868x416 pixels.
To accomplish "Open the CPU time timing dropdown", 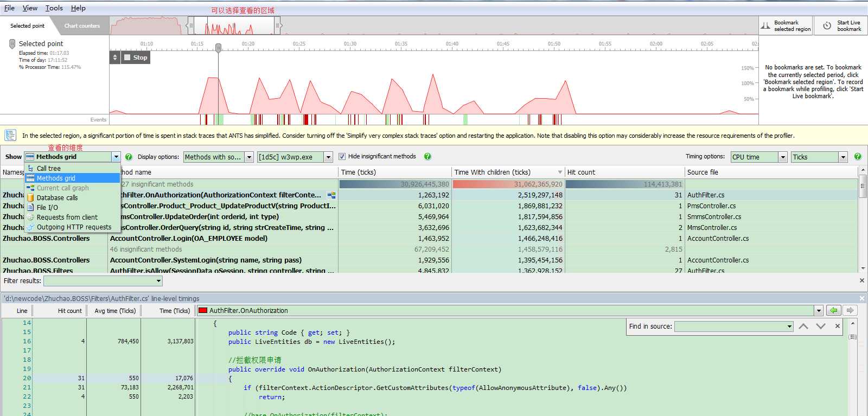I will point(782,157).
